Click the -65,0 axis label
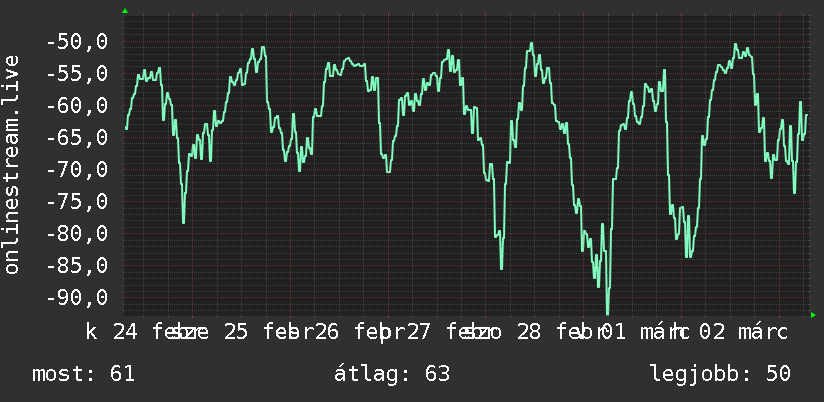Screen dimensions: 824x402 [x=77, y=138]
